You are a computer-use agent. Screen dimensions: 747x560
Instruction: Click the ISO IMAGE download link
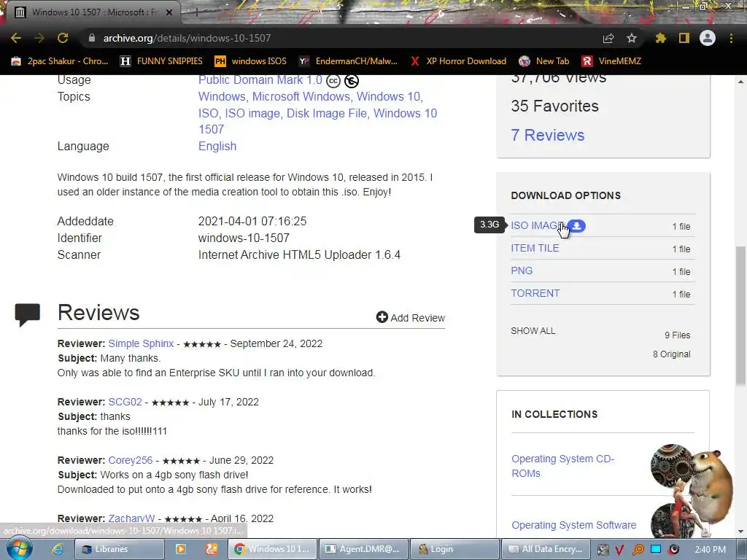(537, 226)
